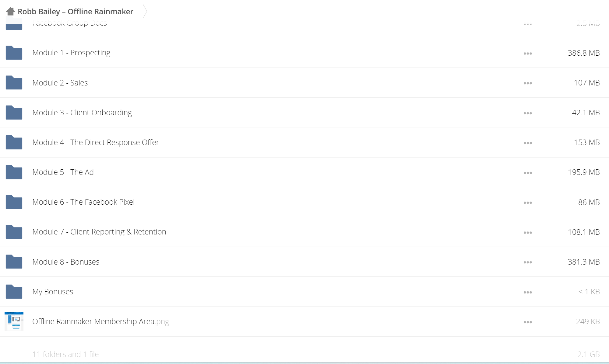Open Module 3 - Client Onboarding name
Screen dimensions: 609x364
point(82,113)
